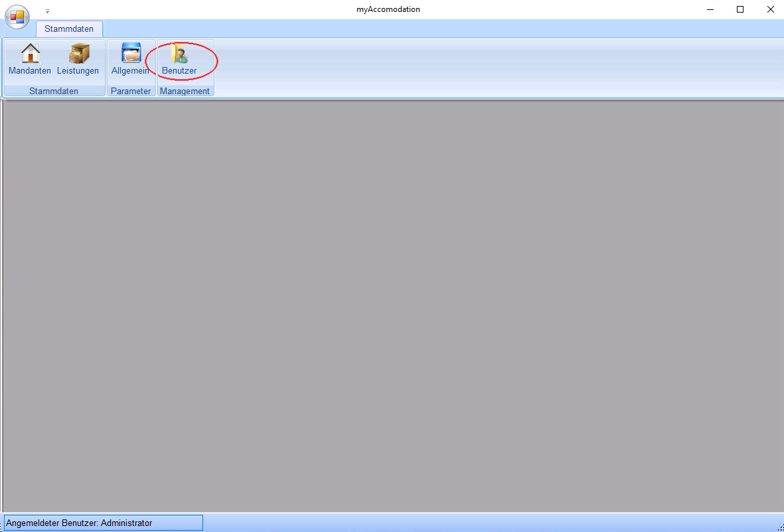Close the myAccomodation window
Screen dimensions: 784x532
[x=770, y=9]
